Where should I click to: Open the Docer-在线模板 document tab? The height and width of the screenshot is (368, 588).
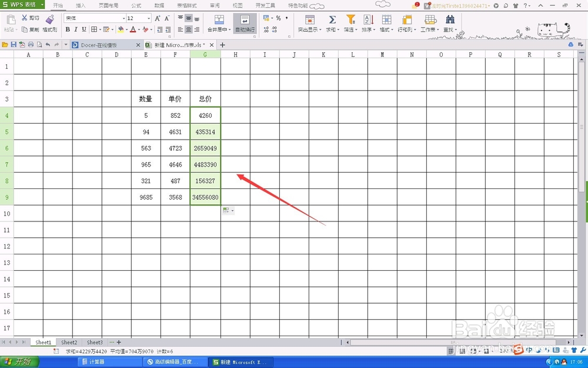tap(106, 45)
